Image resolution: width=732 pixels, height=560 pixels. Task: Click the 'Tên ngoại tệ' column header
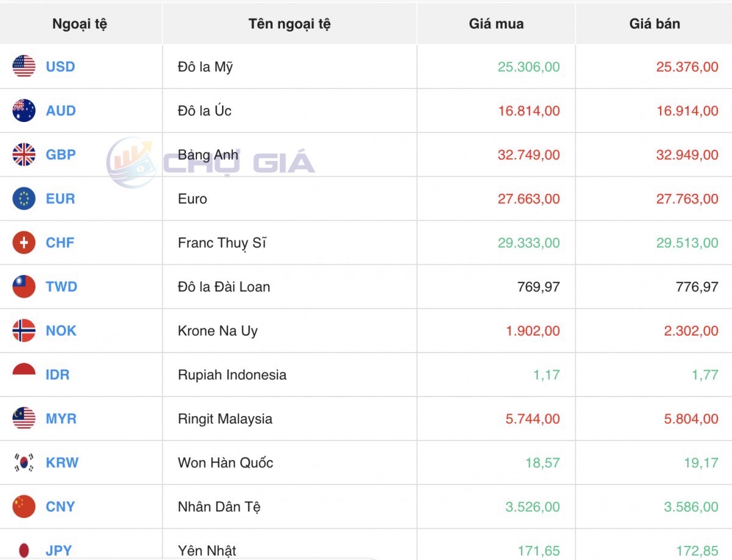click(x=290, y=24)
